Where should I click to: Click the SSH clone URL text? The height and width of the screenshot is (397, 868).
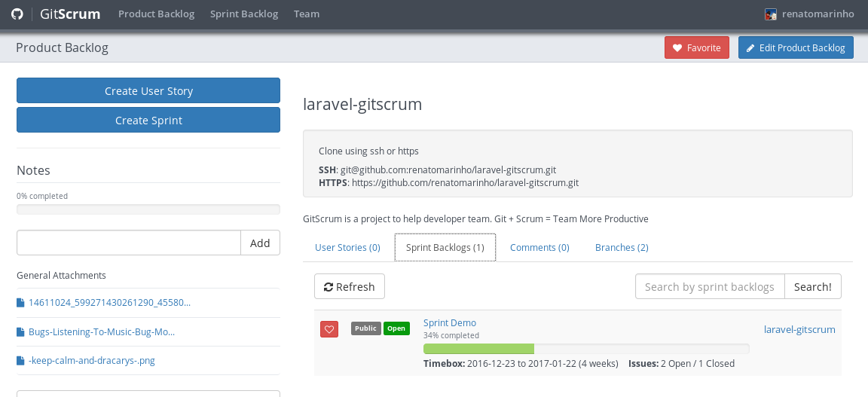click(x=448, y=170)
